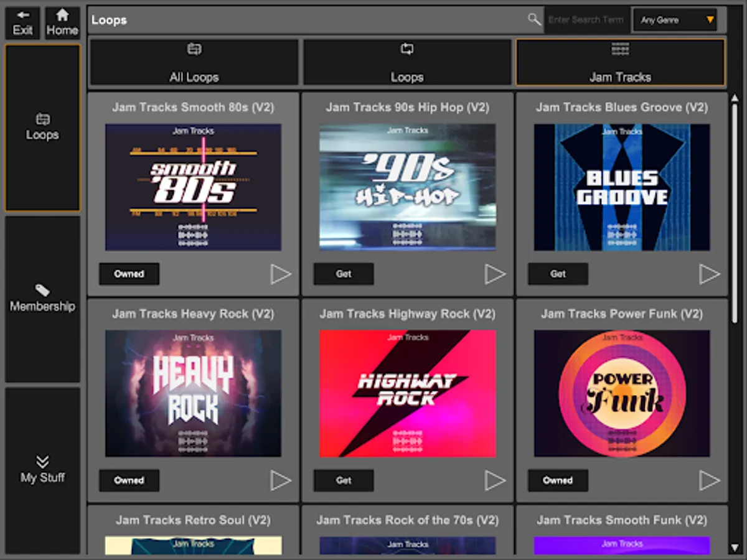Get the Jam Tracks Highway Rock pack
747x560 pixels.
[344, 480]
